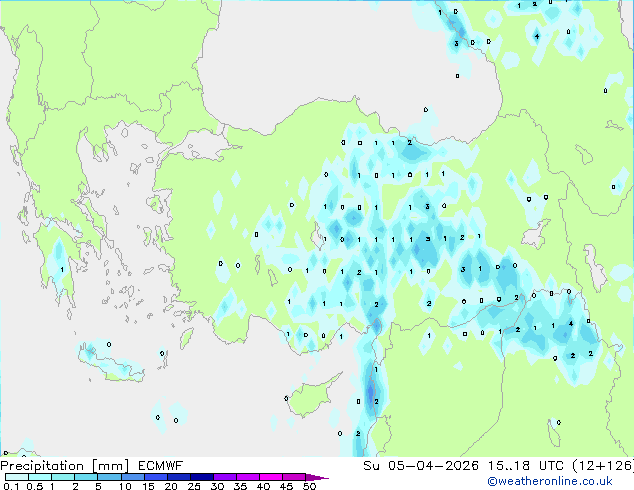Click the 'ECMWF' model label
Image resolution: width=634 pixels, height=490 pixels.
point(161,466)
